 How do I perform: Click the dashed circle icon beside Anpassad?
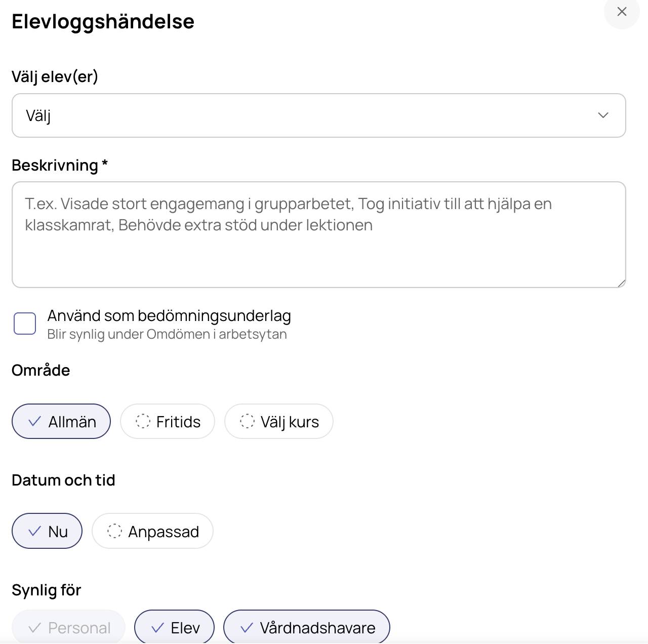point(114,531)
